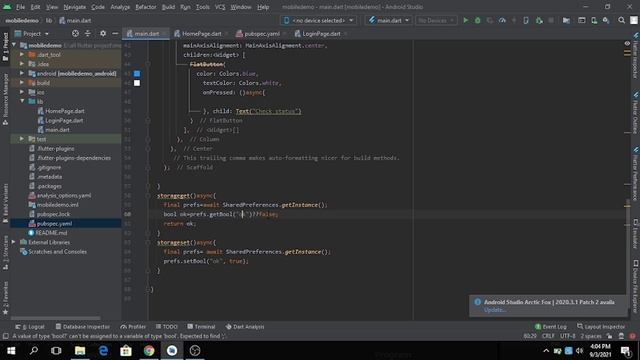Open Dart Analysis tool window

coord(245,327)
